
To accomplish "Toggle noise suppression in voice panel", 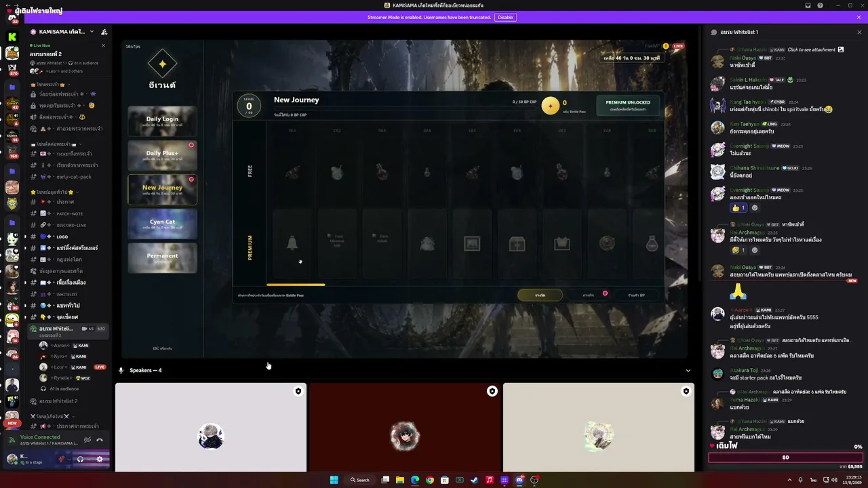I will (87, 440).
